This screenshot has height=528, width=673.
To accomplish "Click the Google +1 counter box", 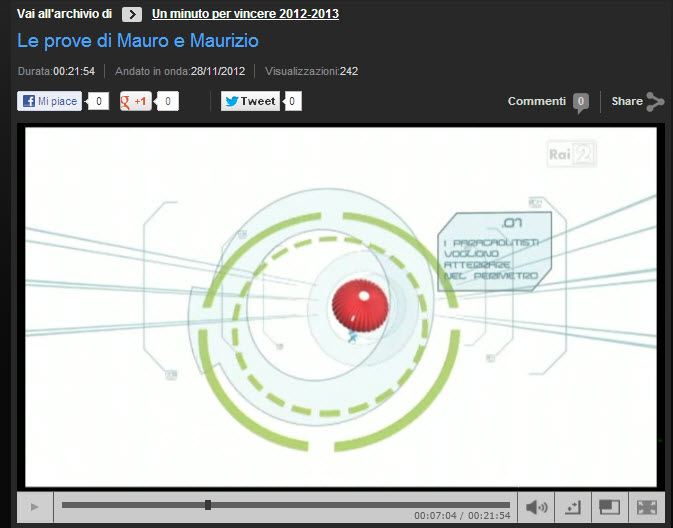I will [x=168, y=101].
